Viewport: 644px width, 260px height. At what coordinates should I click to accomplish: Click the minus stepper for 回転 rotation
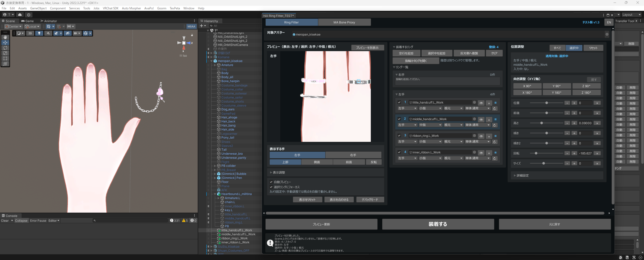tap(567, 153)
